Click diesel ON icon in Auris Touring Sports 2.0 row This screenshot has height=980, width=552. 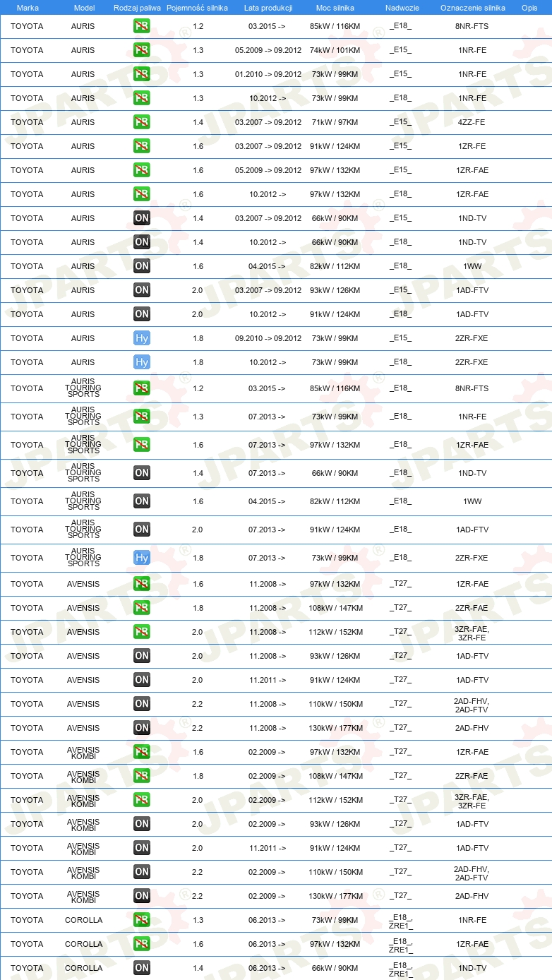142,530
